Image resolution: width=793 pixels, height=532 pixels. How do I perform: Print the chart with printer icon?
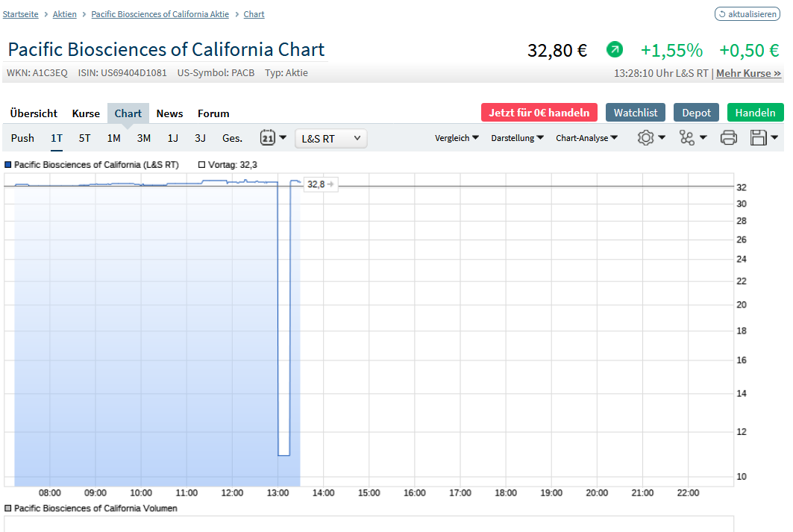729,138
